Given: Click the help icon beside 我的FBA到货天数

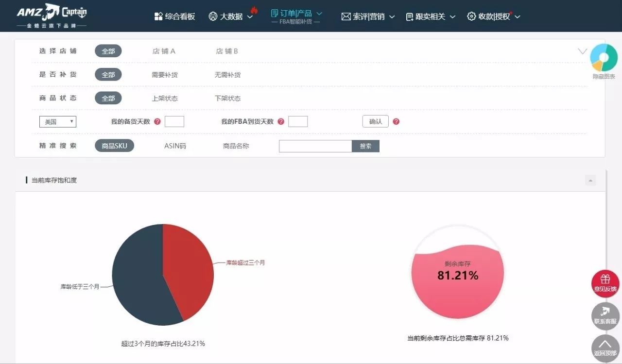Looking at the screenshot, I should tap(281, 121).
